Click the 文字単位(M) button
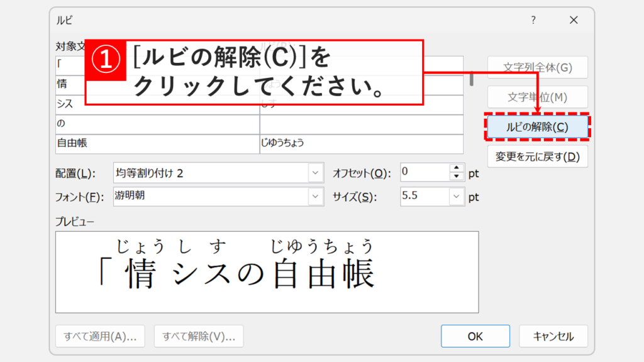The width and height of the screenshot is (644, 362). [537, 96]
